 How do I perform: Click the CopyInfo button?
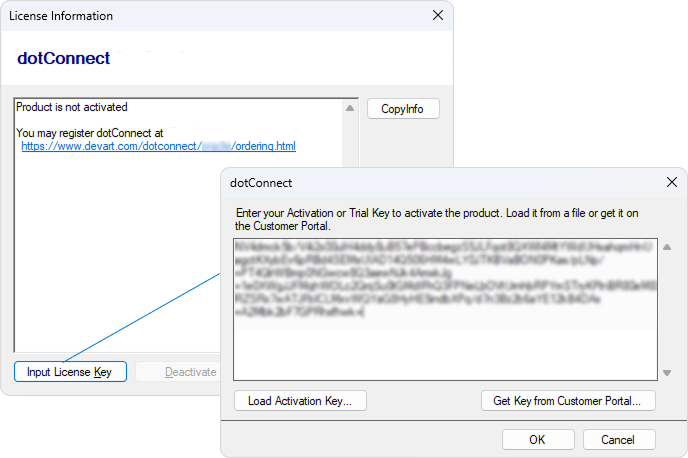[x=403, y=109]
